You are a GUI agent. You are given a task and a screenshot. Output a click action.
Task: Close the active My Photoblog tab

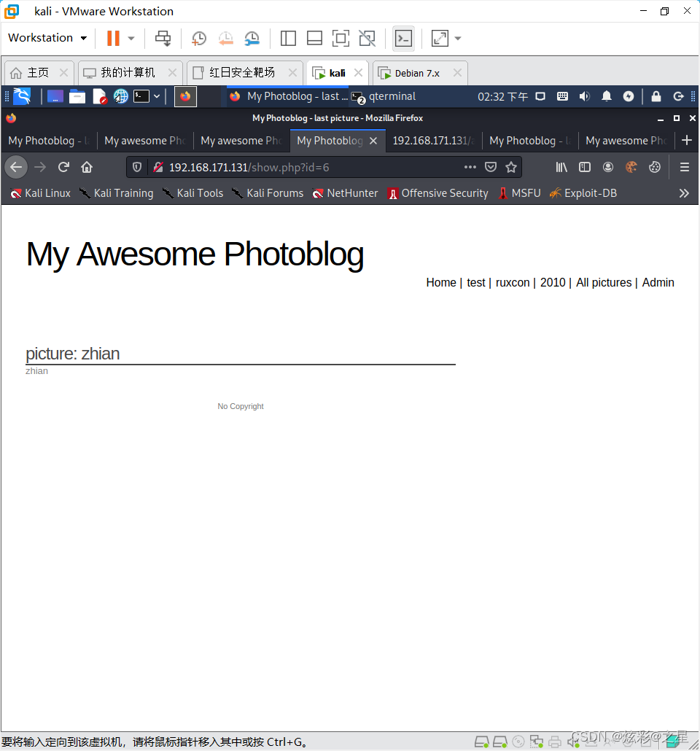point(373,141)
